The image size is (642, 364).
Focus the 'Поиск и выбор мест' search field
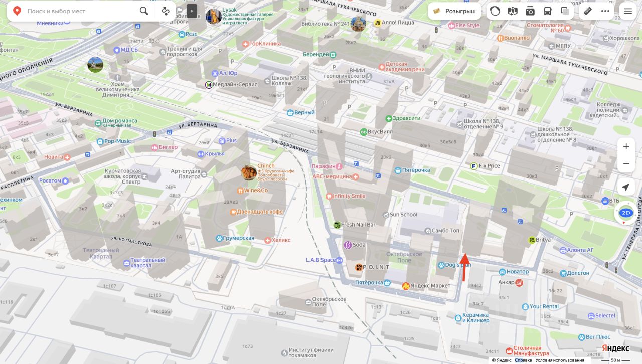click(80, 11)
